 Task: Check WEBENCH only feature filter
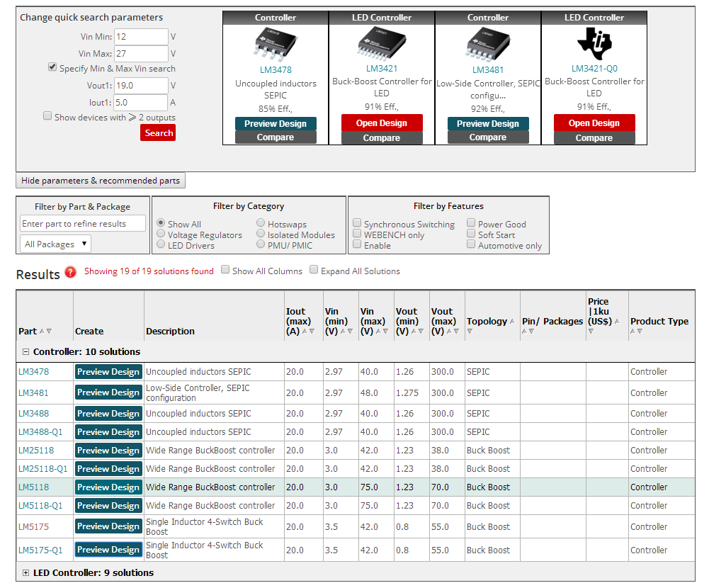coord(357,233)
